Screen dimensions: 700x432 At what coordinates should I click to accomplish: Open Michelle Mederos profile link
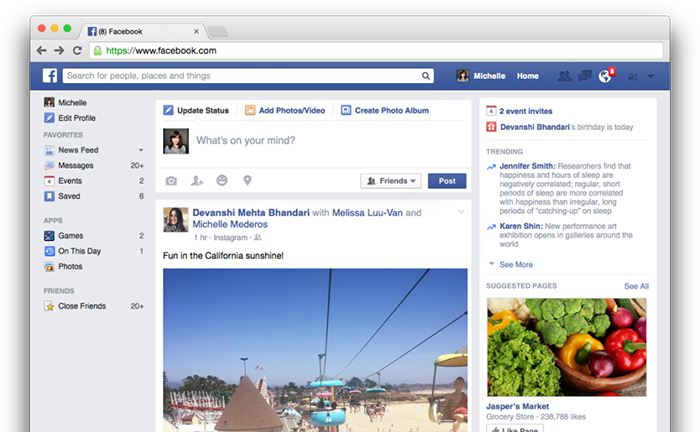[230, 224]
